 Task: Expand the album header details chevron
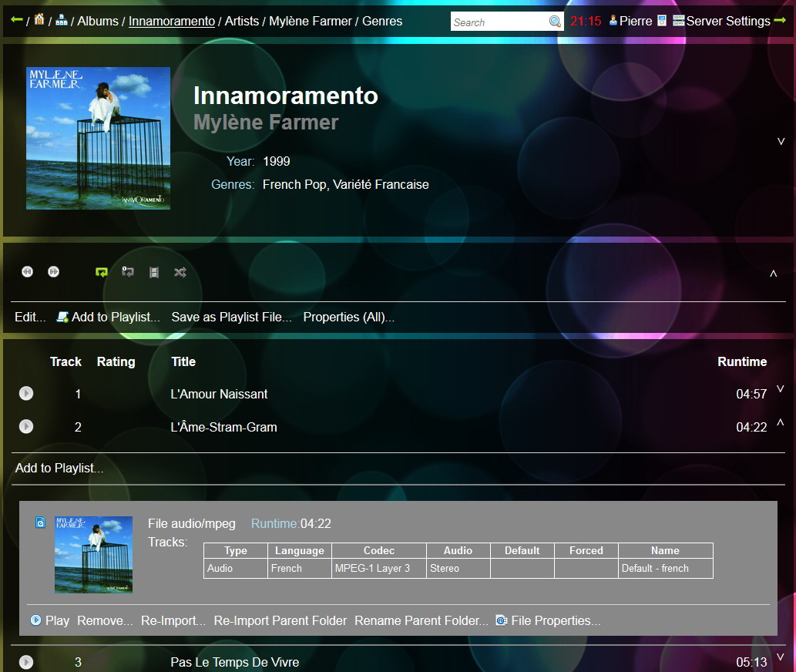point(781,141)
